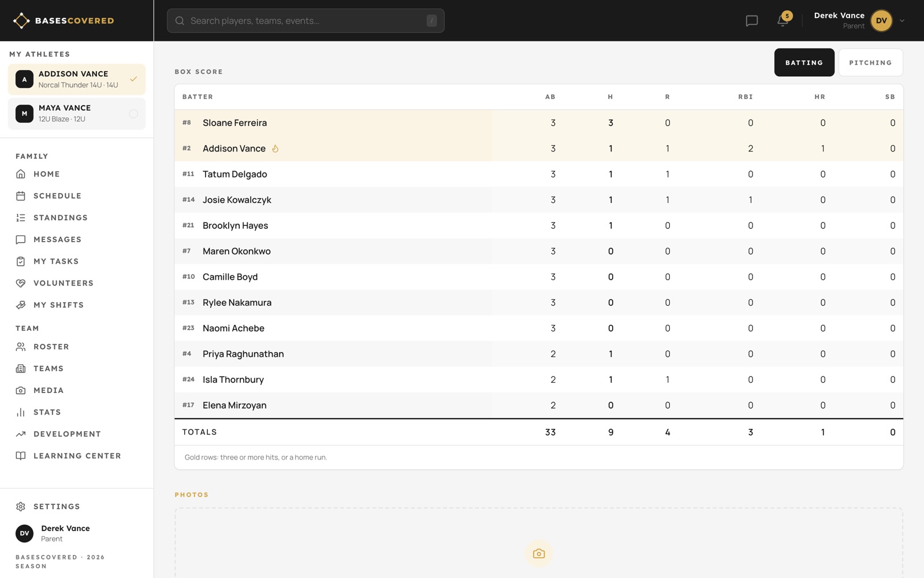Image resolution: width=924 pixels, height=578 pixels.
Task: Click the Media camera icon in sidebar
Action: click(21, 391)
